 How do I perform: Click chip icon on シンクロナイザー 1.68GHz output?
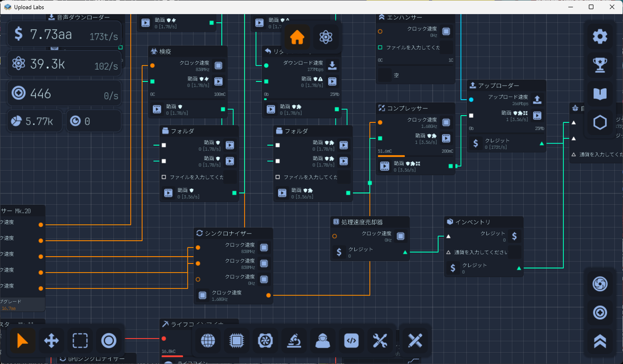[203, 296]
